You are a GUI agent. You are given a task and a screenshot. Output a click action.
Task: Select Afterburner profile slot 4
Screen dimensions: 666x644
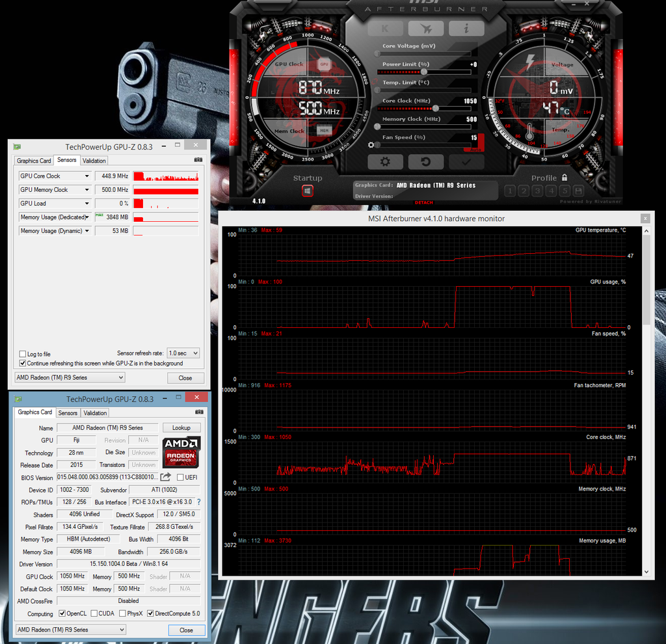[x=551, y=191]
